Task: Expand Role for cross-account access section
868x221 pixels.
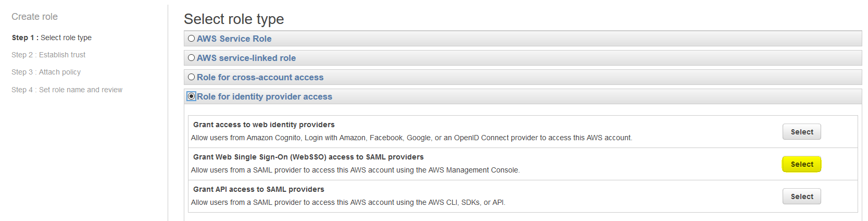Action: 260,77
